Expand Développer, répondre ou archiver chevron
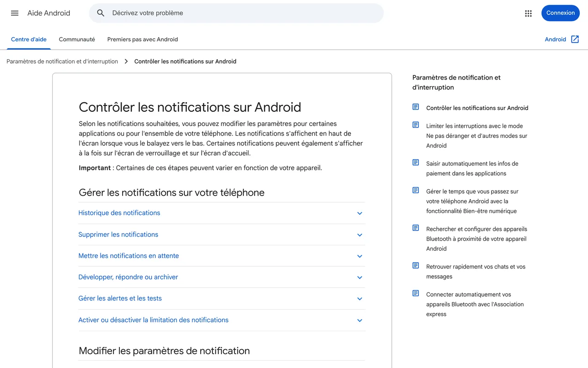588x368 pixels. pos(360,278)
